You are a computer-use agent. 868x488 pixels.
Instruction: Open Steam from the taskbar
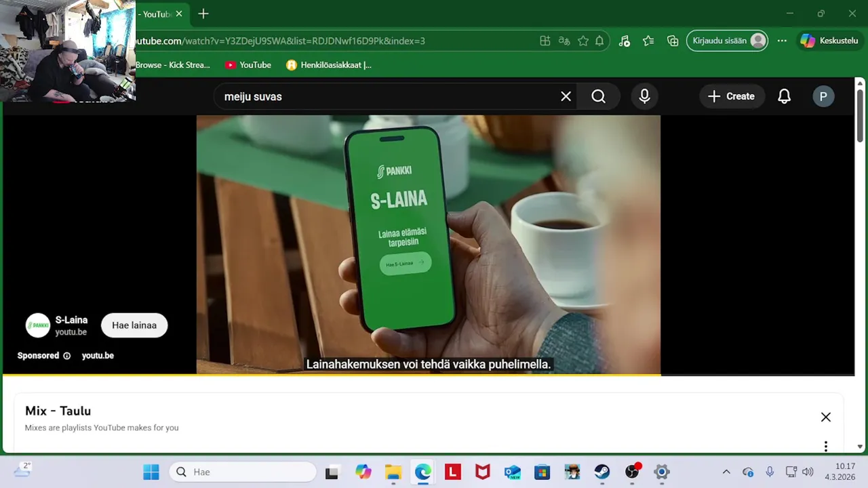[x=602, y=472]
